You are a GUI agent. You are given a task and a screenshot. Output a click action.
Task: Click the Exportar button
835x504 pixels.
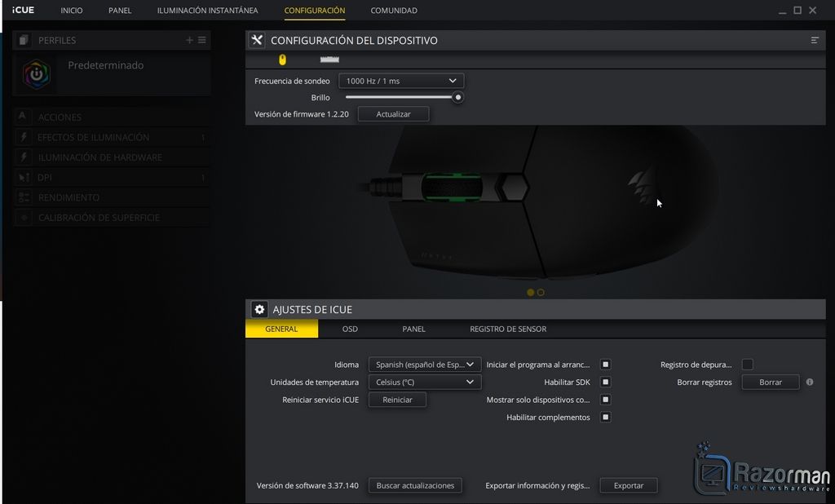click(x=629, y=485)
